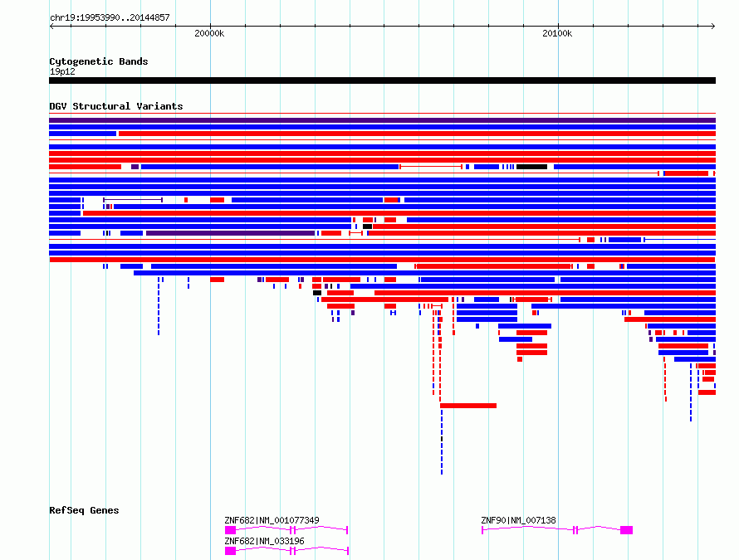Click the large last exon of ZNF90
The height and width of the screenshot is (560, 739).
626,530
